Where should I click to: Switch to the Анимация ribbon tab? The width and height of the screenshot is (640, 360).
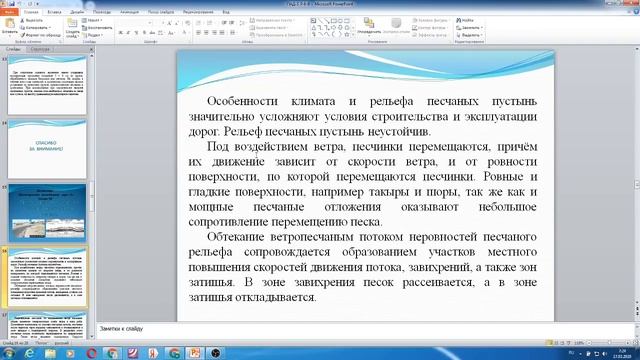click(129, 12)
